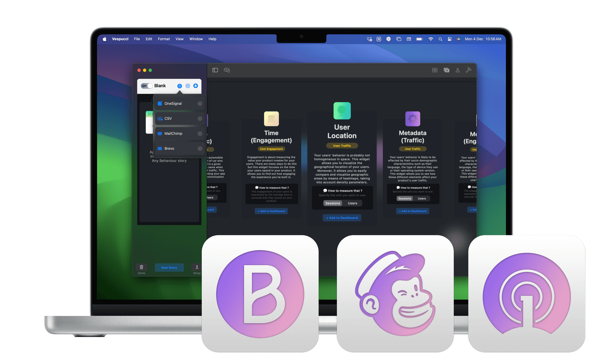603x364 pixels.
Task: Choose OneSignal from the export popover
Action: (x=180, y=104)
